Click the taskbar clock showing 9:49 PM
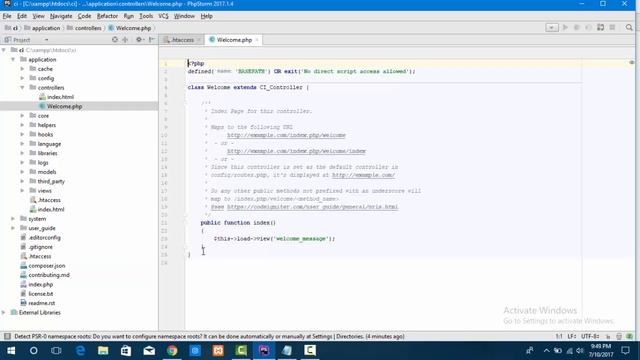This screenshot has height=360, width=640. [x=601, y=351]
